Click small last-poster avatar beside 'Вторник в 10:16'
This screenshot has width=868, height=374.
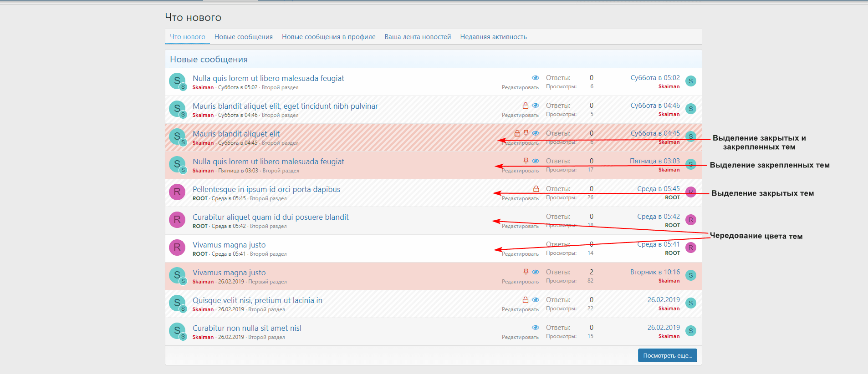click(x=690, y=275)
